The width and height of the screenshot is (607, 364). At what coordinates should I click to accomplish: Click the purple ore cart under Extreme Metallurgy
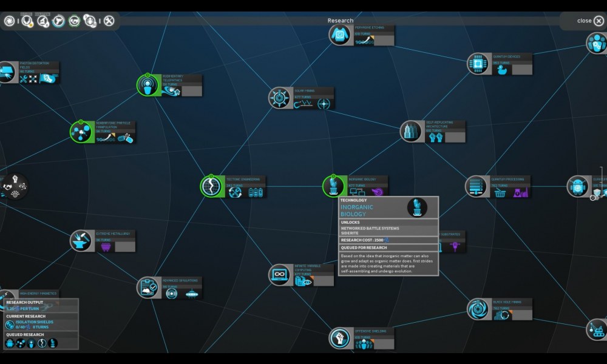coord(106,247)
